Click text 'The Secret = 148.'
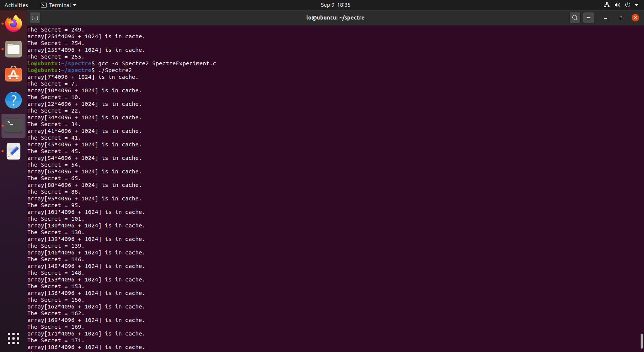 [x=56, y=273]
